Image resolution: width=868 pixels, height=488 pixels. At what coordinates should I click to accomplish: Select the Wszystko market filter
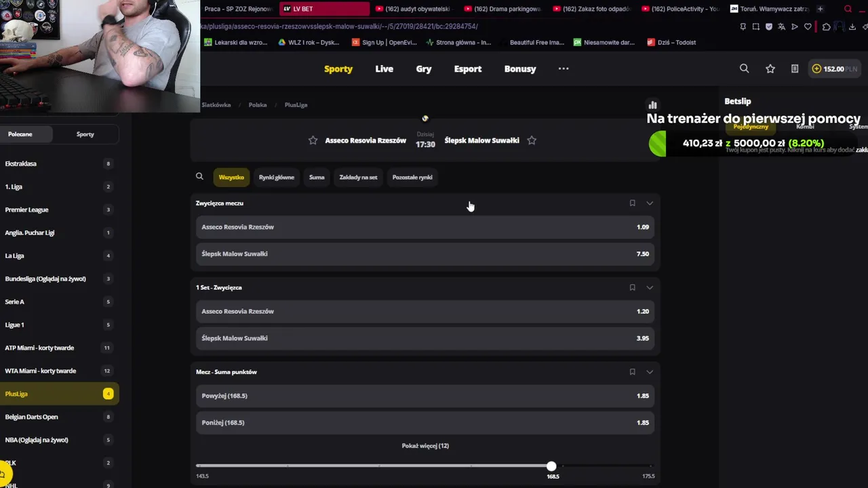click(231, 177)
